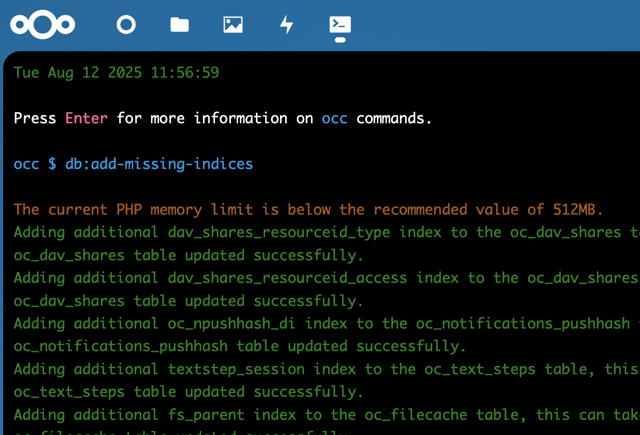Viewport: 640px width, 435px height.
Task: Open the Dashboard app
Action: (126, 24)
